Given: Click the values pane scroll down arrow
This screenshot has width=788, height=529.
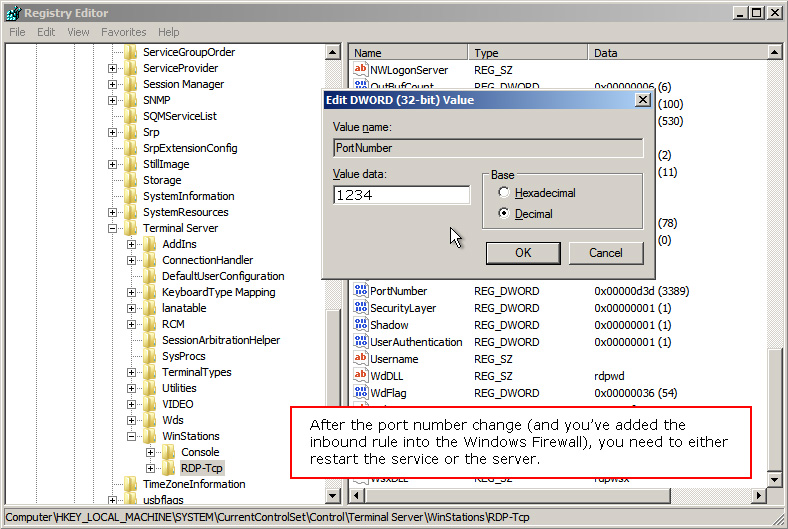Looking at the screenshot, I should pos(774,480).
